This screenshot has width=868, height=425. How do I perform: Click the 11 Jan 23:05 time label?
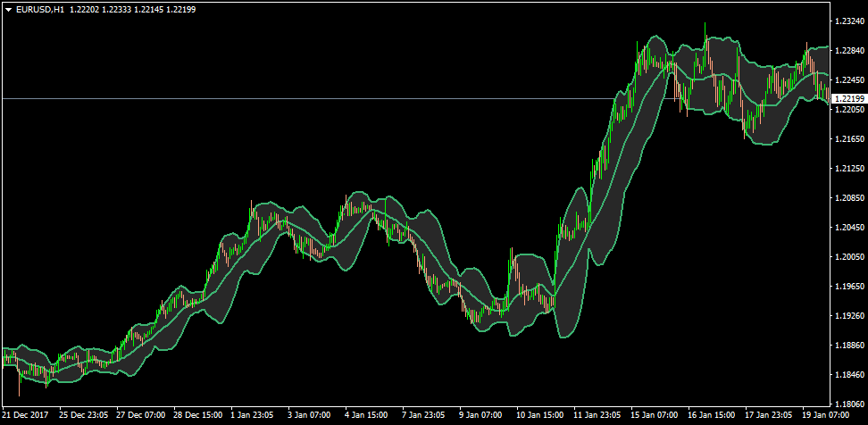(x=597, y=414)
